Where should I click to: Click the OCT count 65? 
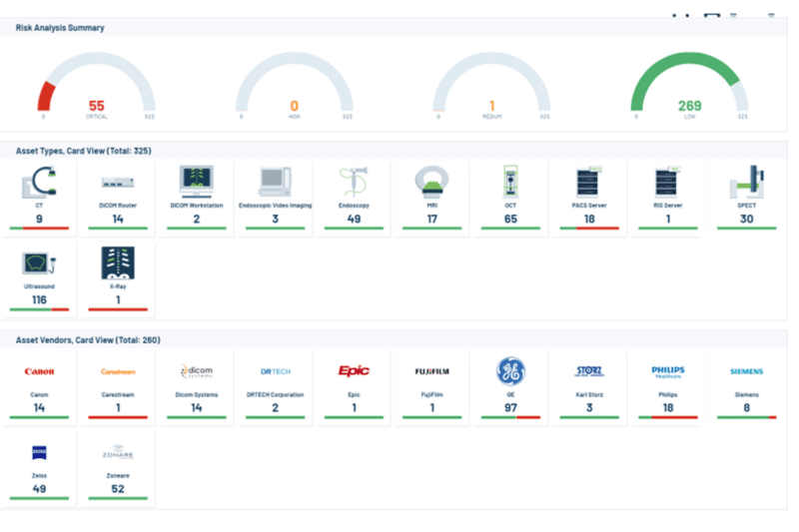[x=510, y=219]
